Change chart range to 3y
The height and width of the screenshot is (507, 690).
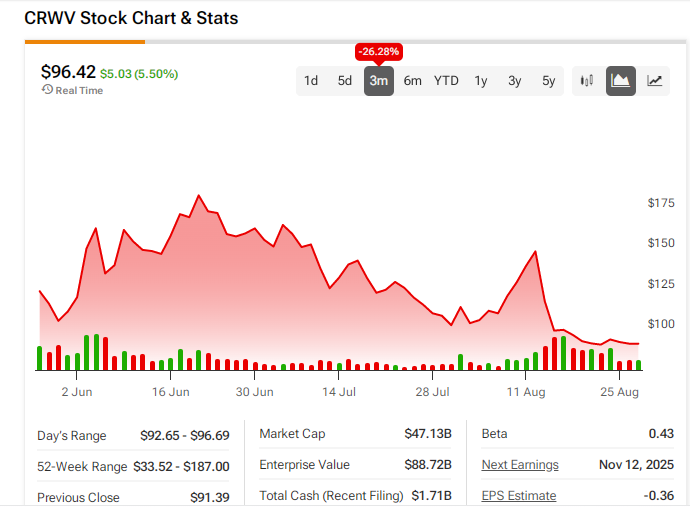coord(514,81)
